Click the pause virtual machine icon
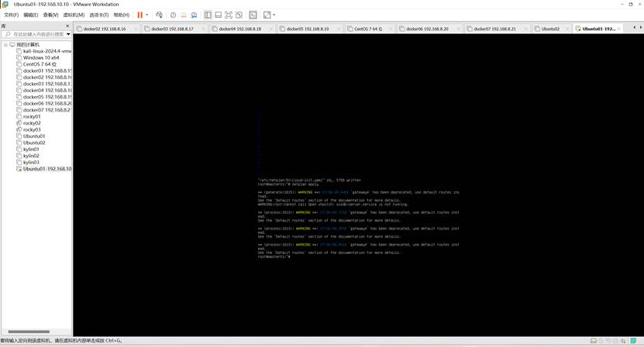The height and width of the screenshot is (347, 644). click(140, 15)
